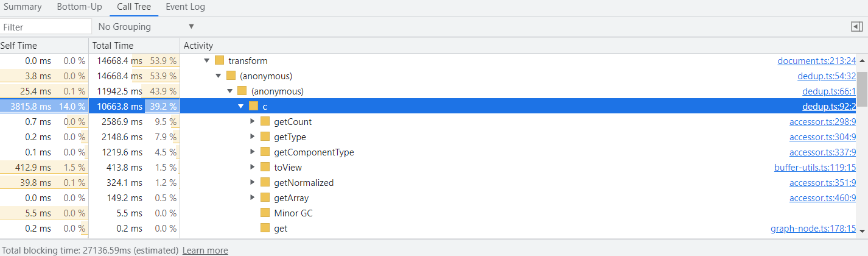
Task: Click the yellow square beside get
Action: click(265, 229)
